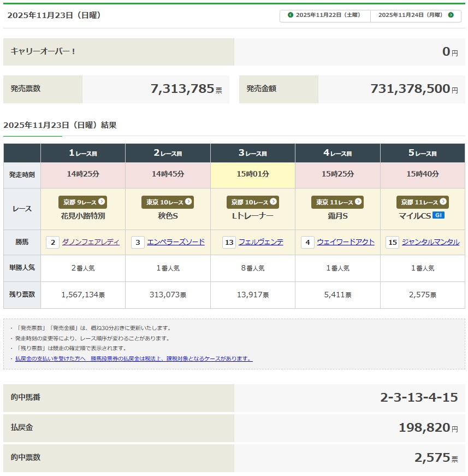468x476 pixels.
Task: Open 東京 10レース race badge
Action: (168, 202)
